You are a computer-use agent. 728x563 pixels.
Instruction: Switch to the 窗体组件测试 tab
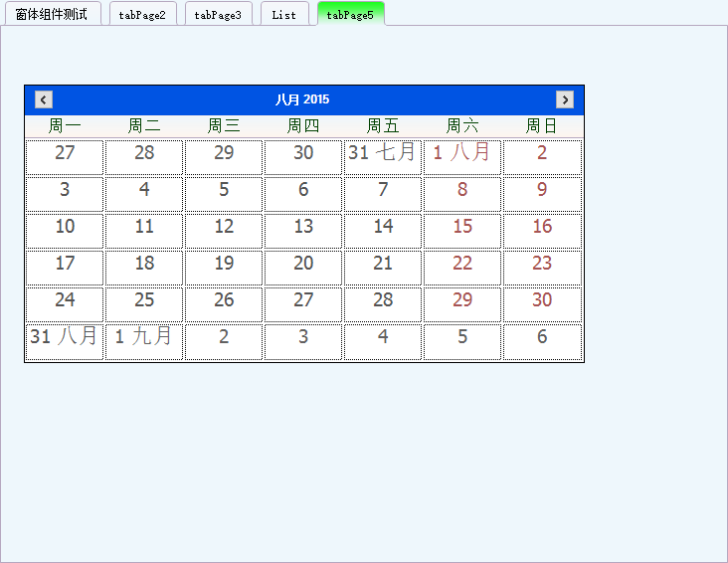pos(53,14)
